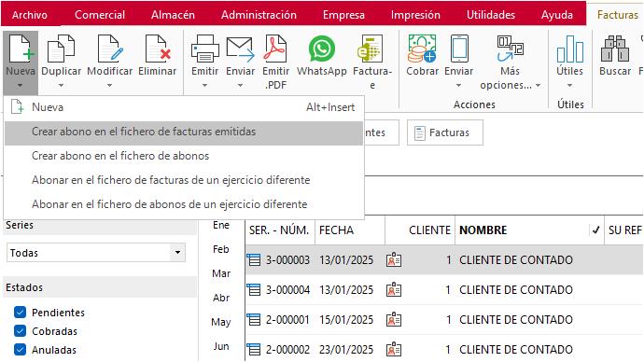Screen dimensions: 644x362
Task: Click invoice document icon of row 3-000004
Action: [254, 290]
